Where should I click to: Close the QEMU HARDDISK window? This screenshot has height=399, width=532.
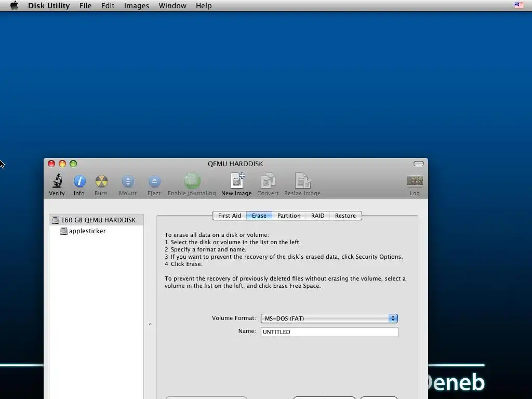pos(51,164)
